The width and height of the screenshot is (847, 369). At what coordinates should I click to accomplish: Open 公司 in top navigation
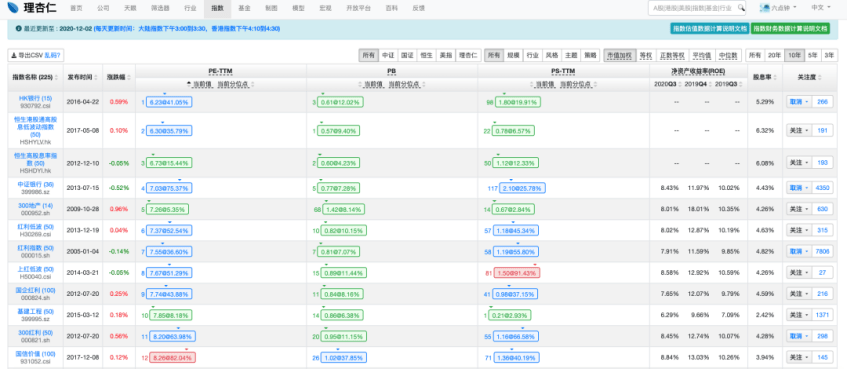click(103, 8)
